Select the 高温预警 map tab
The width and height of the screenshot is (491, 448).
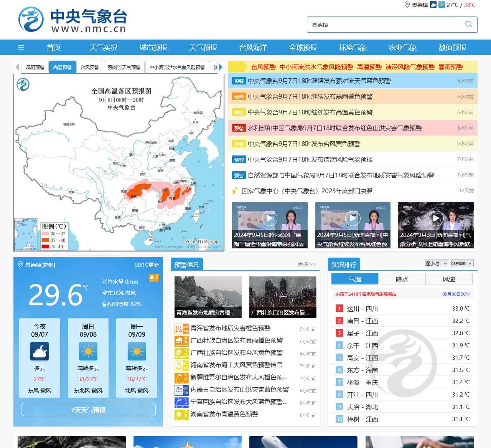click(62, 67)
